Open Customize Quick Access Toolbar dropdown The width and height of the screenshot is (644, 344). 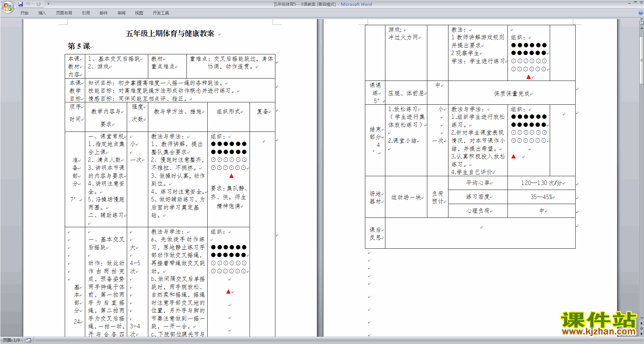[x=48, y=4]
